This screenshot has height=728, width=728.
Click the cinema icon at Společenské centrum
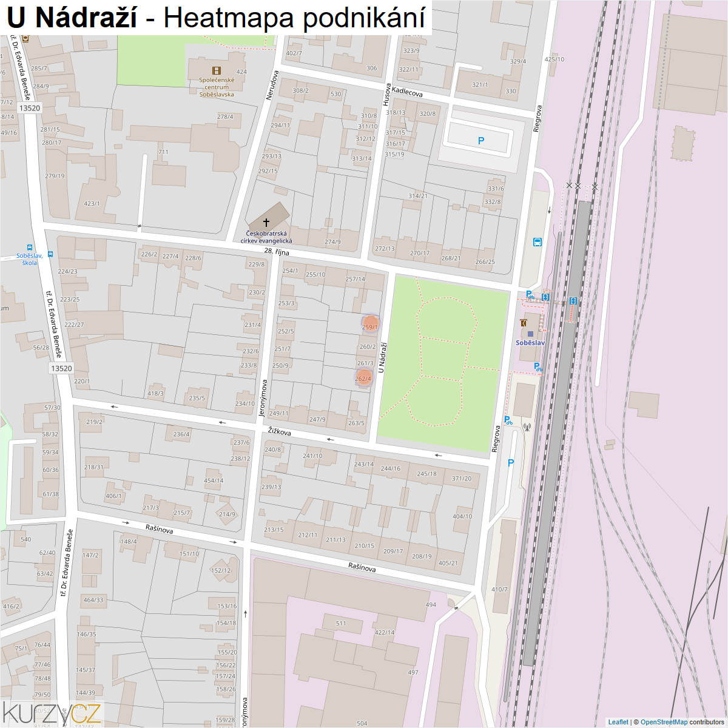[x=208, y=71]
